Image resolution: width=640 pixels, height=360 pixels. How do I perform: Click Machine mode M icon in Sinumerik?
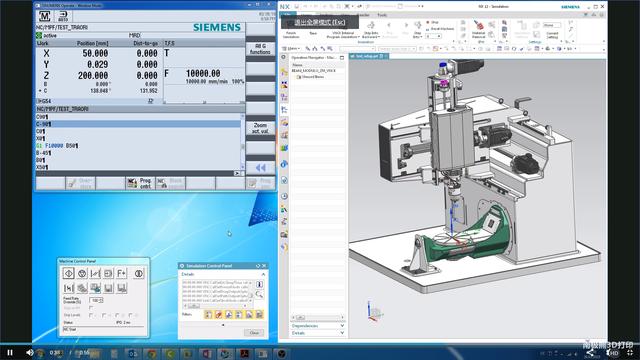pos(44,16)
